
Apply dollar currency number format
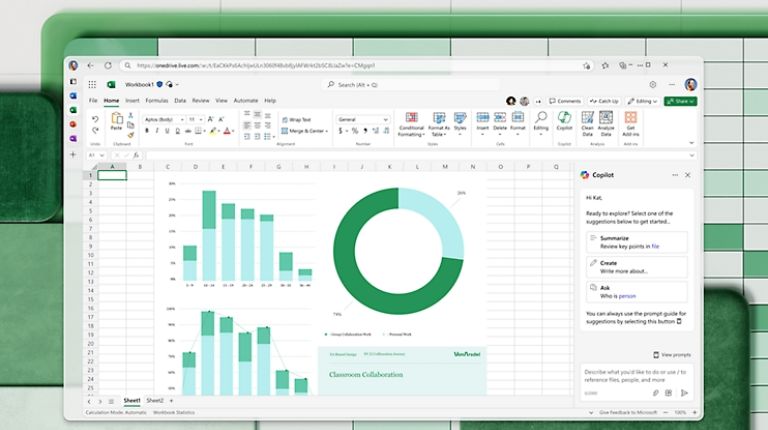[x=340, y=131]
